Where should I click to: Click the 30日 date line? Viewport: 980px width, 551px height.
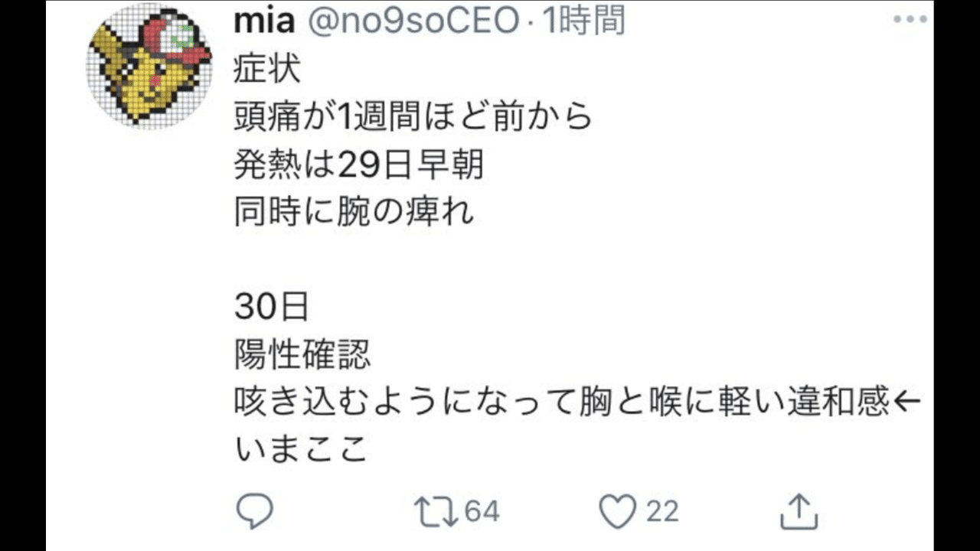tap(272, 308)
